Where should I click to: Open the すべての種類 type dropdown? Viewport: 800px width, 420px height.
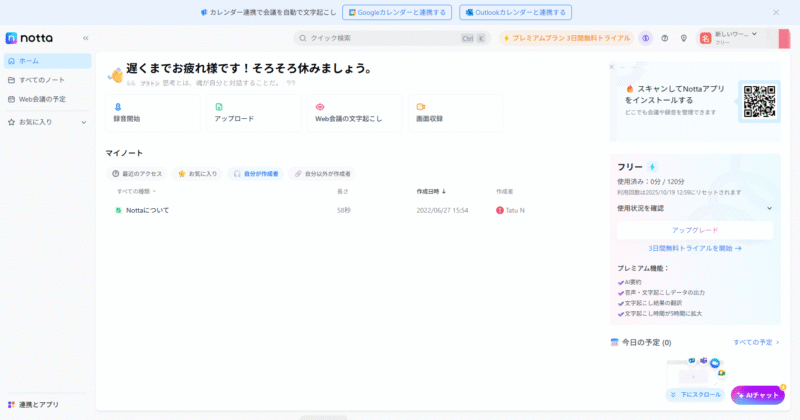[x=136, y=191]
